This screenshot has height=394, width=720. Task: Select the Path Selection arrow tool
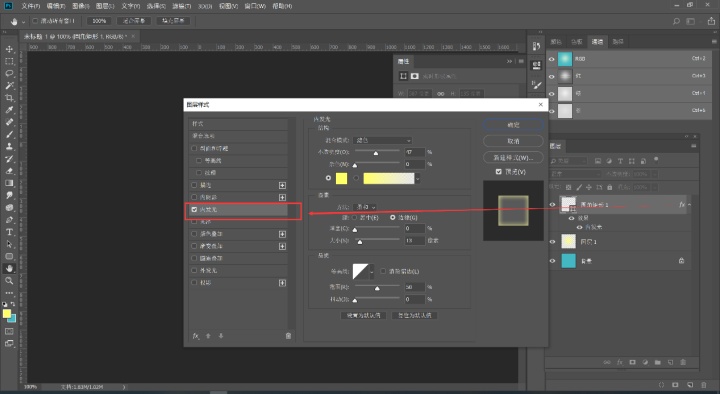point(9,244)
